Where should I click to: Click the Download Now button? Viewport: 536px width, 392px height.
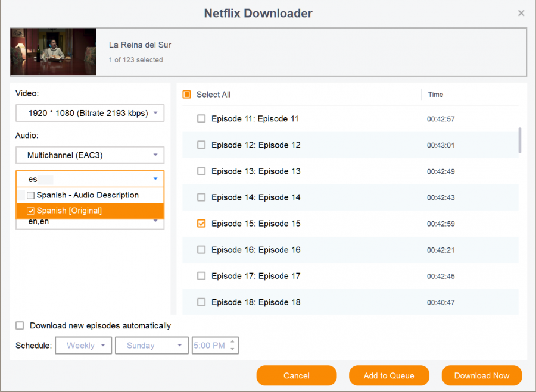pyautogui.click(x=482, y=375)
